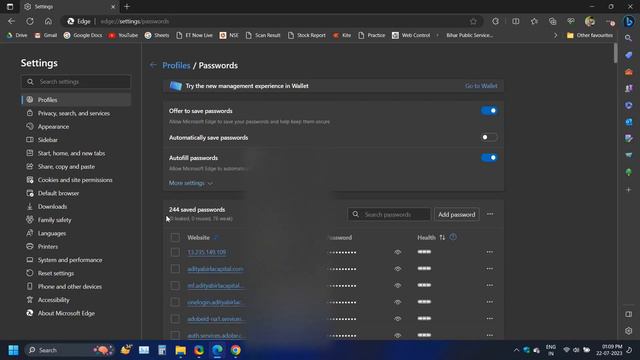This screenshot has width=640, height=360.
Task: Click the Add password button
Action: click(457, 214)
